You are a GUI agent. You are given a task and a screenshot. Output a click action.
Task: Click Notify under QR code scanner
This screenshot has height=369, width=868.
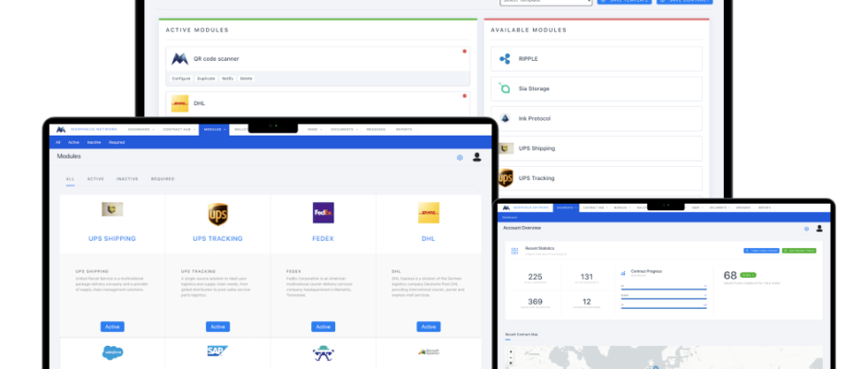[x=227, y=78]
